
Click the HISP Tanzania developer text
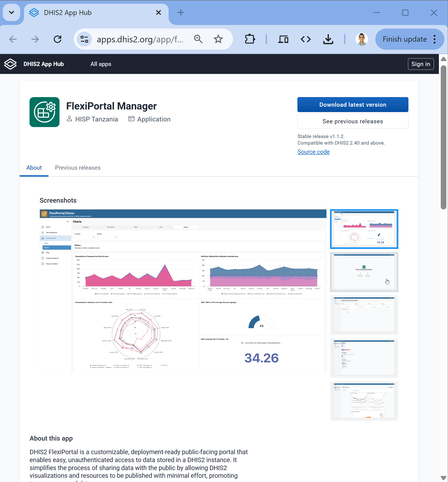point(96,119)
